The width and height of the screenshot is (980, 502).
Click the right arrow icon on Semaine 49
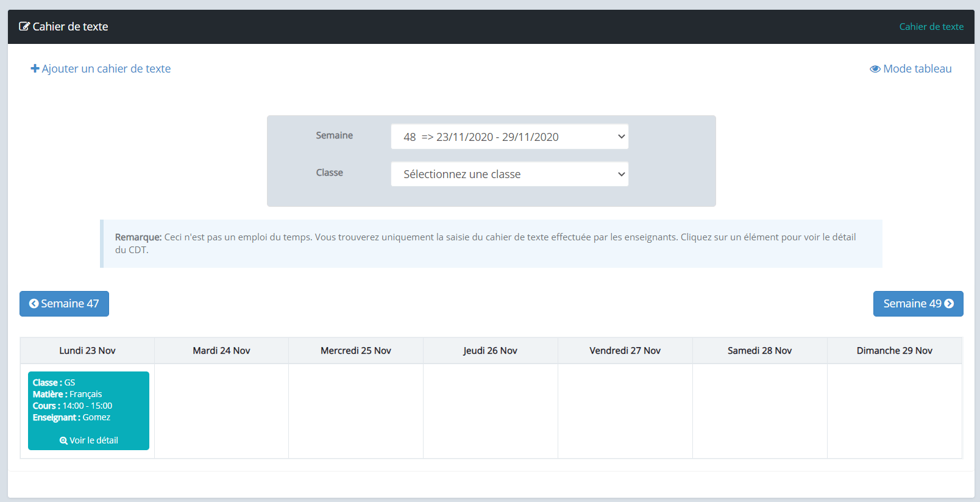(949, 304)
